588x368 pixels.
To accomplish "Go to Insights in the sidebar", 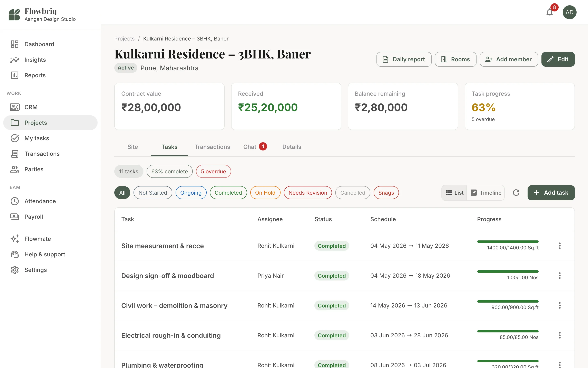I will tap(50, 60).
